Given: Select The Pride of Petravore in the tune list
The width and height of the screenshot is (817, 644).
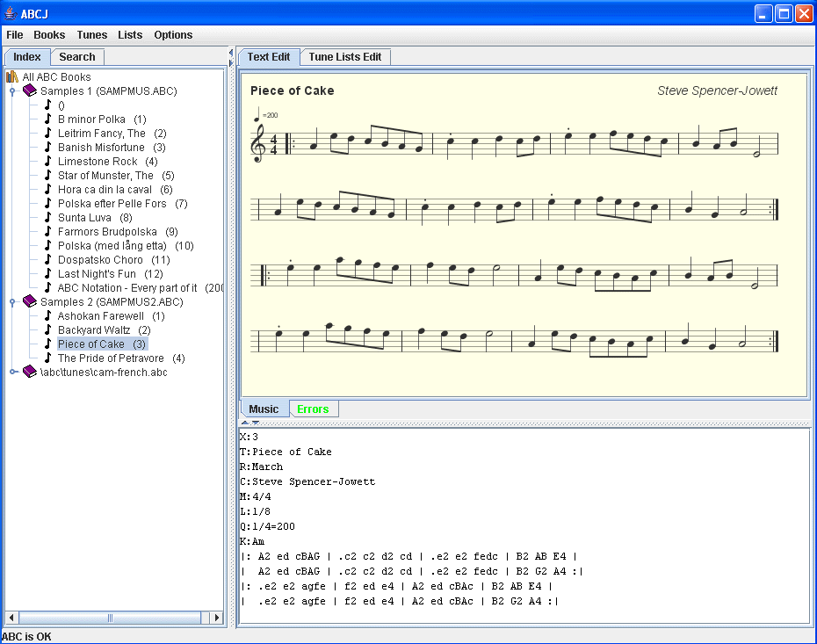Looking at the screenshot, I should click(111, 358).
